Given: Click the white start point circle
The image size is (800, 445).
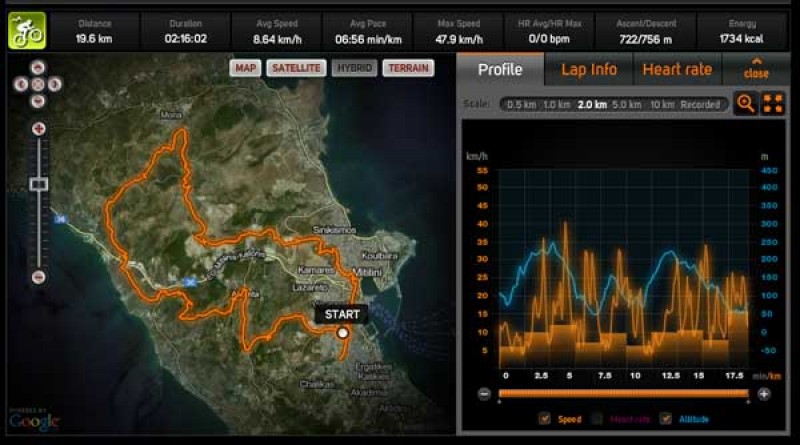Looking at the screenshot, I should click(343, 333).
